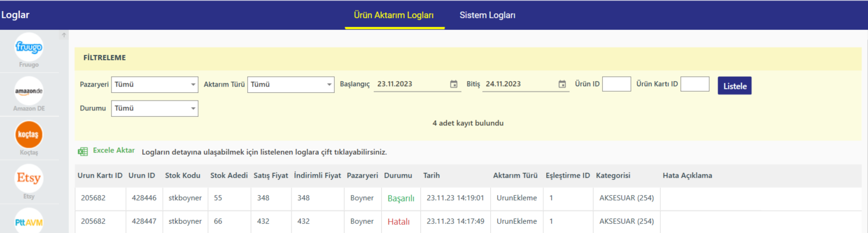Click the Satış Fiyat column header

(271, 175)
